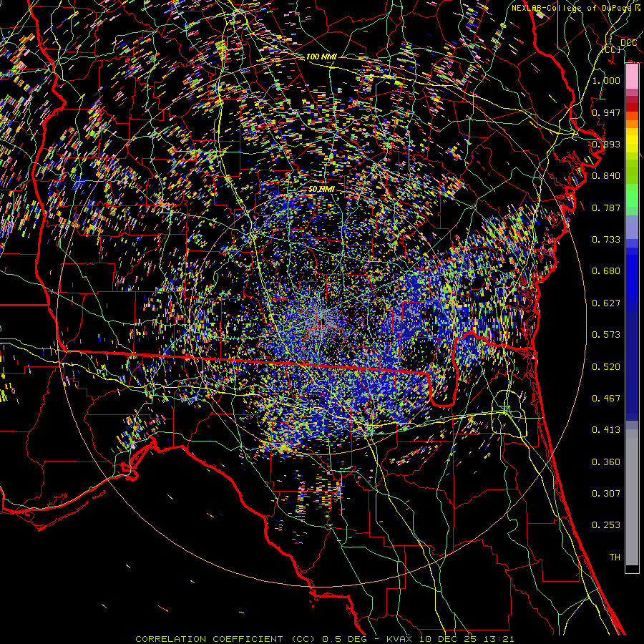Click the 0.680 scale value
The width and height of the screenshot is (644, 644).
click(606, 271)
